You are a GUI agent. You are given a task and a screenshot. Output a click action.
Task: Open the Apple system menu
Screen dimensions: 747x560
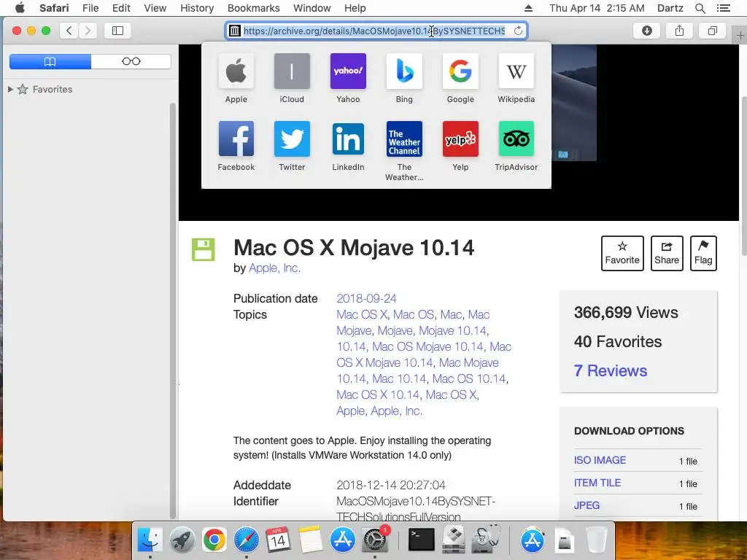20,8
